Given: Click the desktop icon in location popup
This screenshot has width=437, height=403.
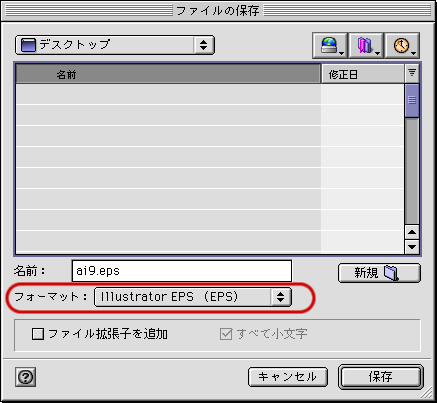Looking at the screenshot, I should (28, 45).
